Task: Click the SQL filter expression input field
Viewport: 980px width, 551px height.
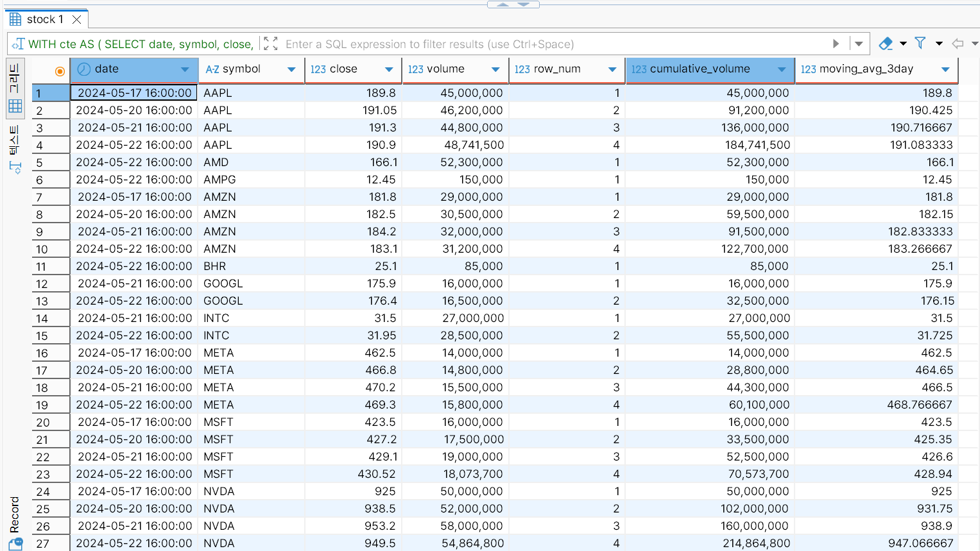Action: pyautogui.click(x=552, y=44)
